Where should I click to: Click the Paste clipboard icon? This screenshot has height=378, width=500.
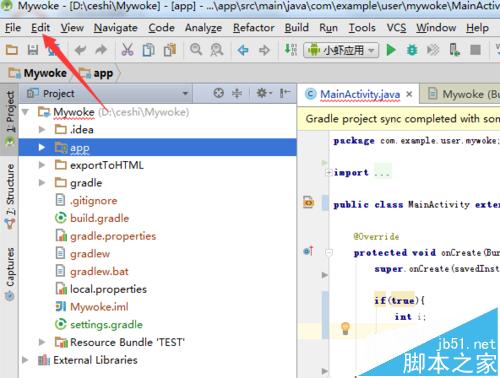[x=170, y=50]
